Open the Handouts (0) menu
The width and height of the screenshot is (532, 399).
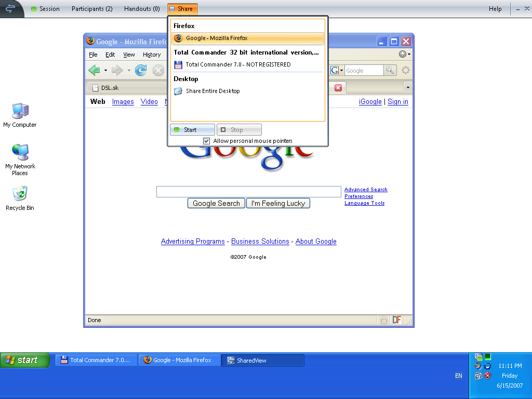click(142, 9)
